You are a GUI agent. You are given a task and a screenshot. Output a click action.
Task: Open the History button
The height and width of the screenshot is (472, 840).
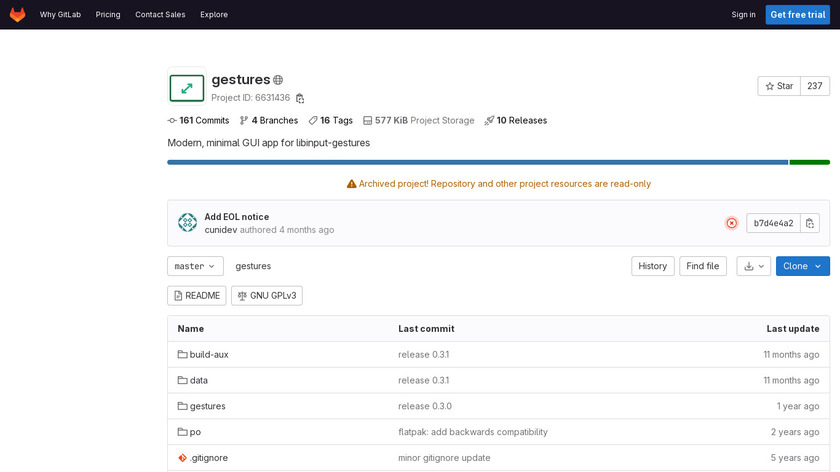(652, 266)
